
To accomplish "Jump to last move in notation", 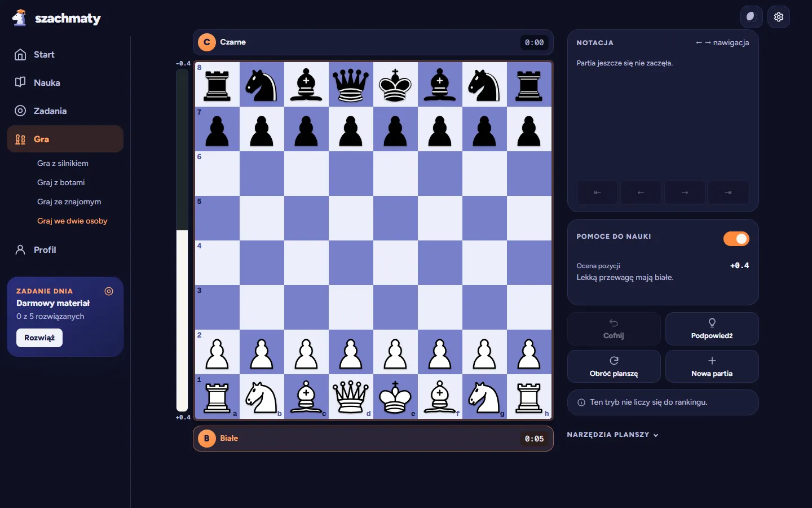I will pos(729,192).
